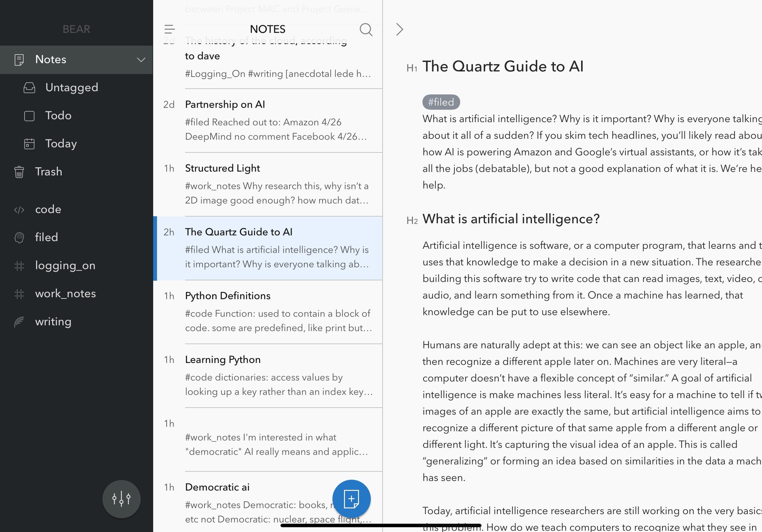This screenshot has height=532, width=762.
Task: Click the code tag icon
Action: (x=19, y=209)
